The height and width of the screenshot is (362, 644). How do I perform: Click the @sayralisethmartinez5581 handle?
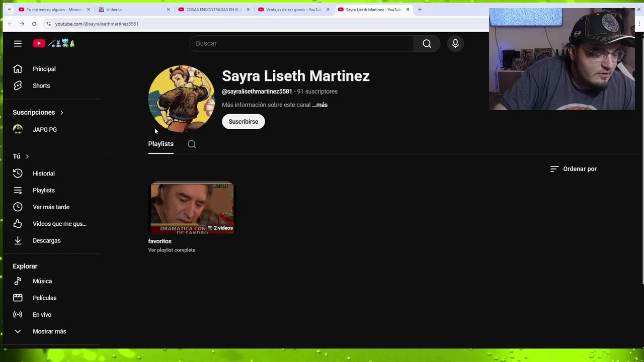pyautogui.click(x=257, y=92)
